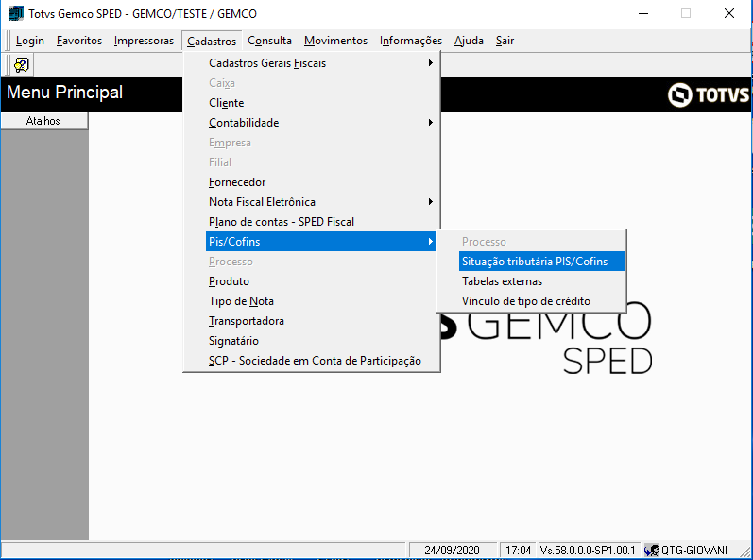Open the Impressoras menu
Viewport: 753px width, 560px height.
tap(144, 41)
